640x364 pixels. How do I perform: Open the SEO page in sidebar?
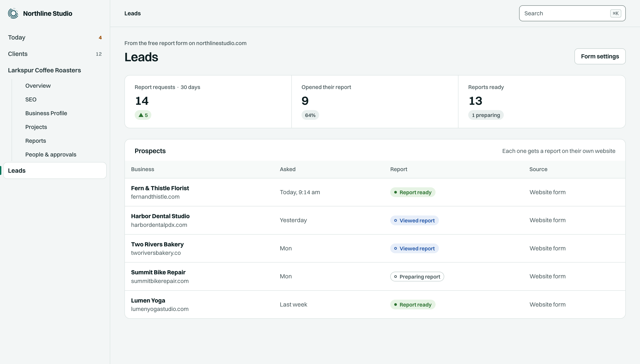pyautogui.click(x=31, y=99)
